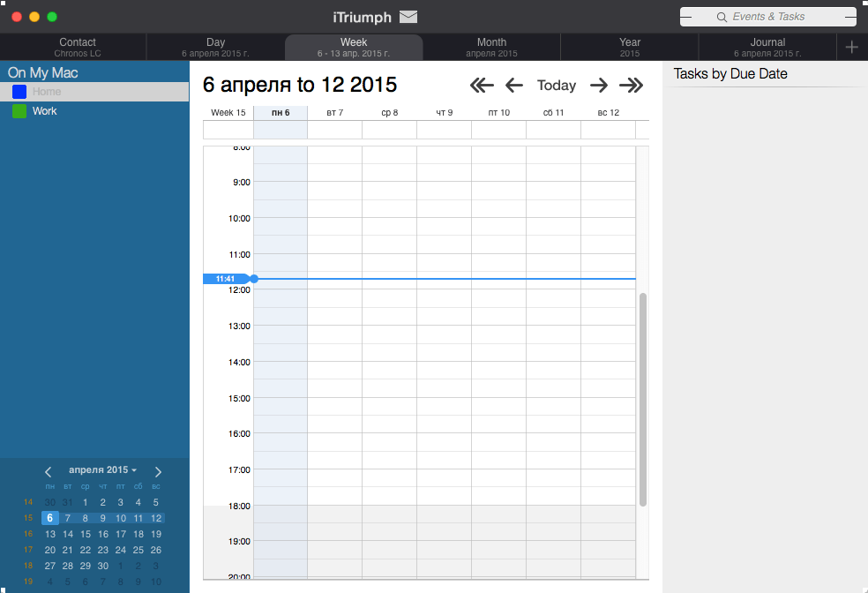Image resolution: width=868 pixels, height=593 pixels.
Task: Add a new tab with plus icon
Action: pos(852,47)
